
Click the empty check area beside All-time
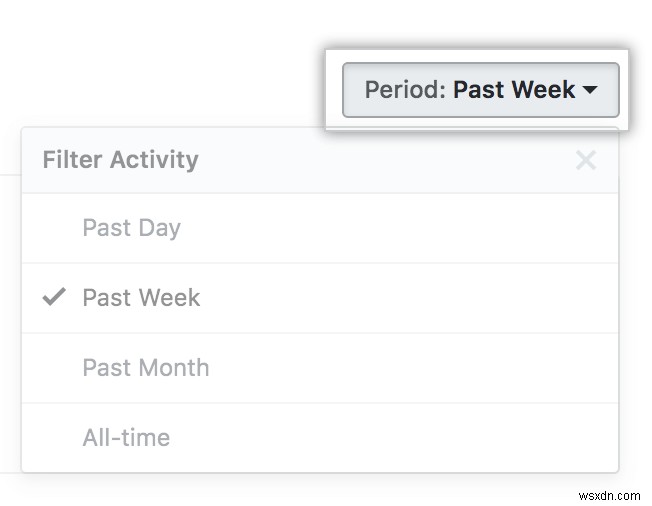(x=54, y=438)
